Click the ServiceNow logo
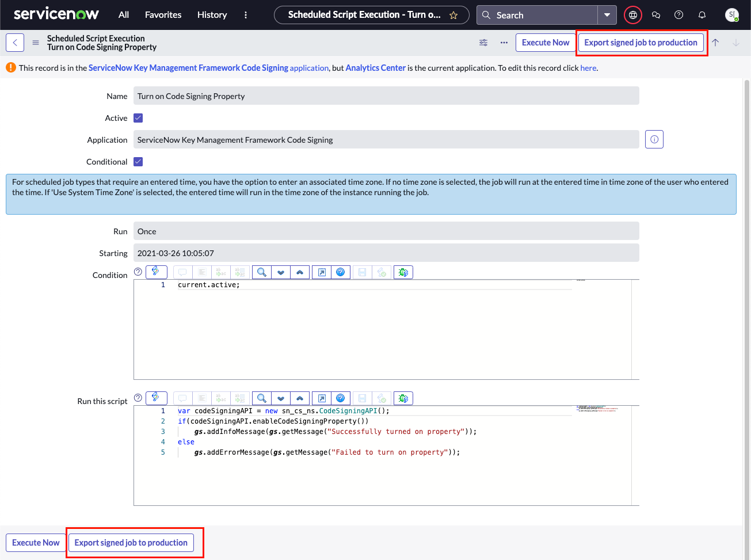The width and height of the screenshot is (751, 560). [56, 14]
